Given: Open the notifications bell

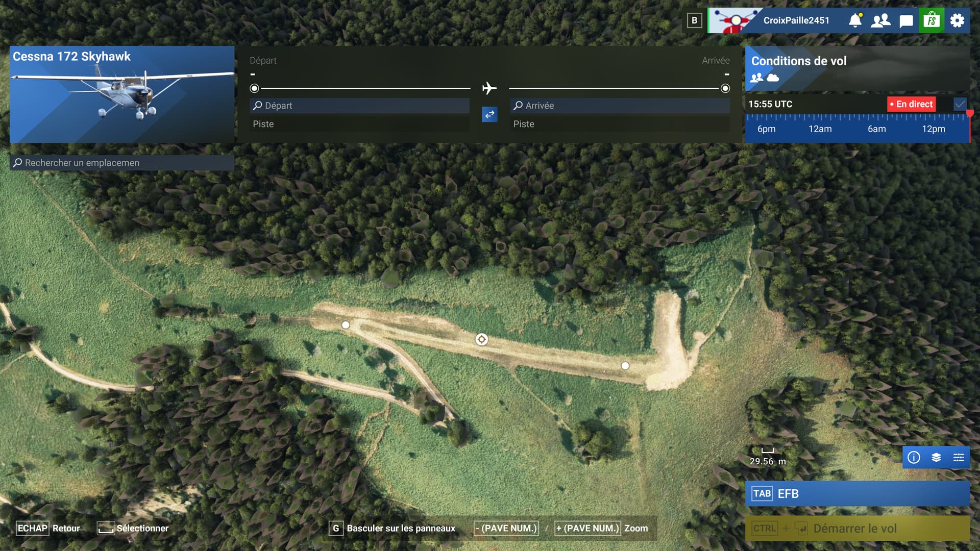Looking at the screenshot, I should tap(855, 20).
